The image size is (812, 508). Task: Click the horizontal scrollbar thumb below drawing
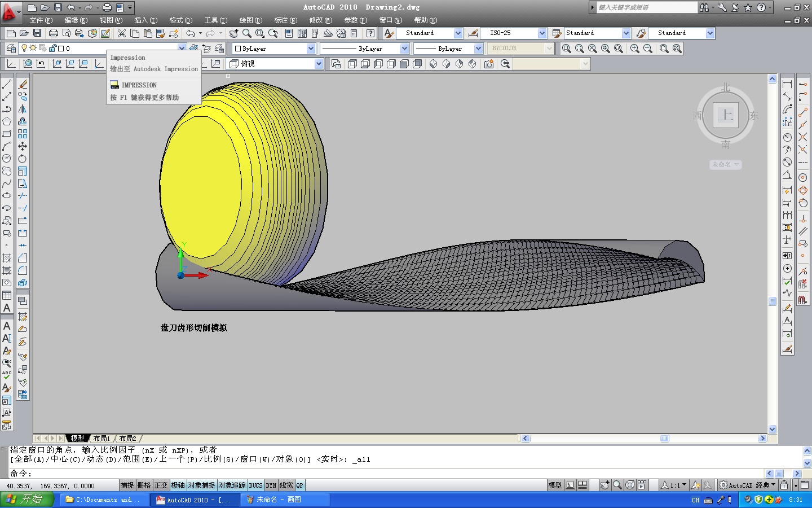(665, 439)
